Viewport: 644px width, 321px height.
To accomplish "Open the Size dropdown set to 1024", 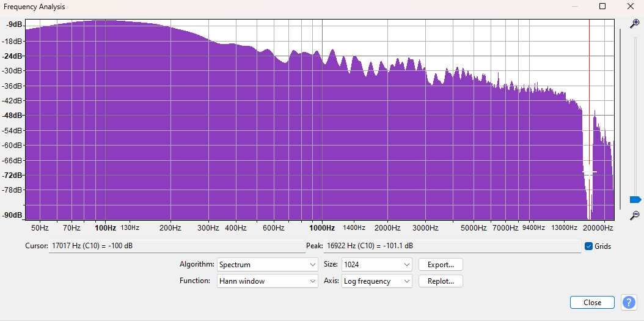I will 377,265.
